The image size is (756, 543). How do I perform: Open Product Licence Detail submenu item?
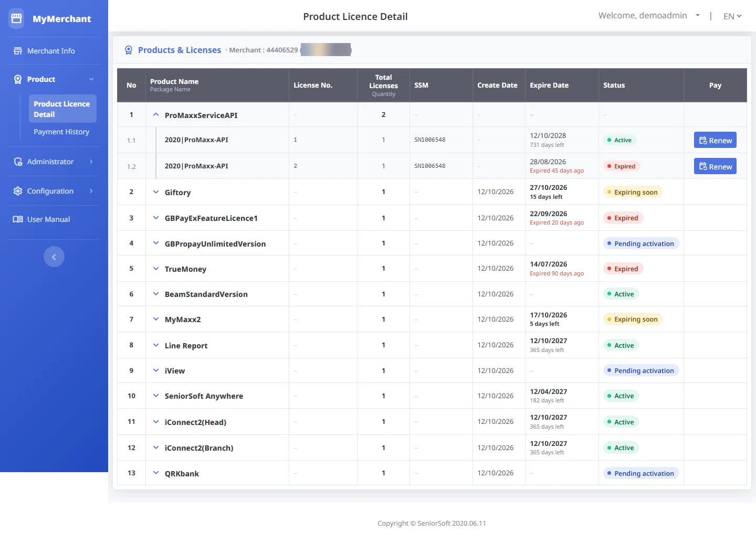(62, 109)
